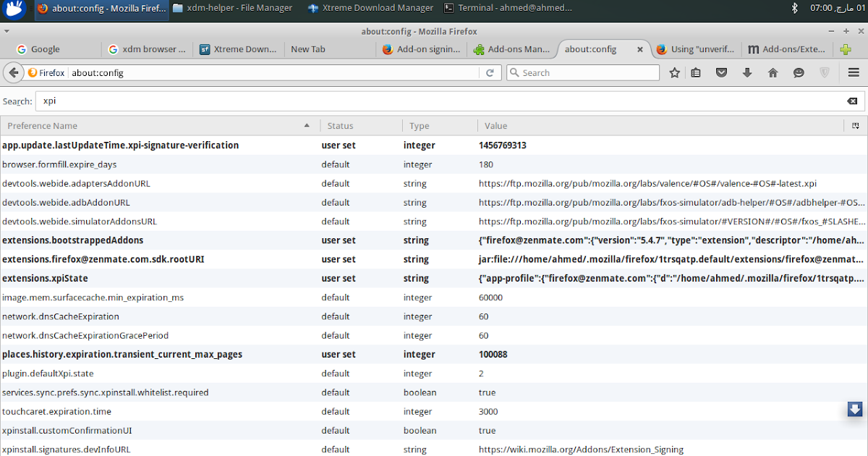Screen dimensions: 868x456
Task: Click the about:config Firefox taskbar button
Action: [101, 8]
